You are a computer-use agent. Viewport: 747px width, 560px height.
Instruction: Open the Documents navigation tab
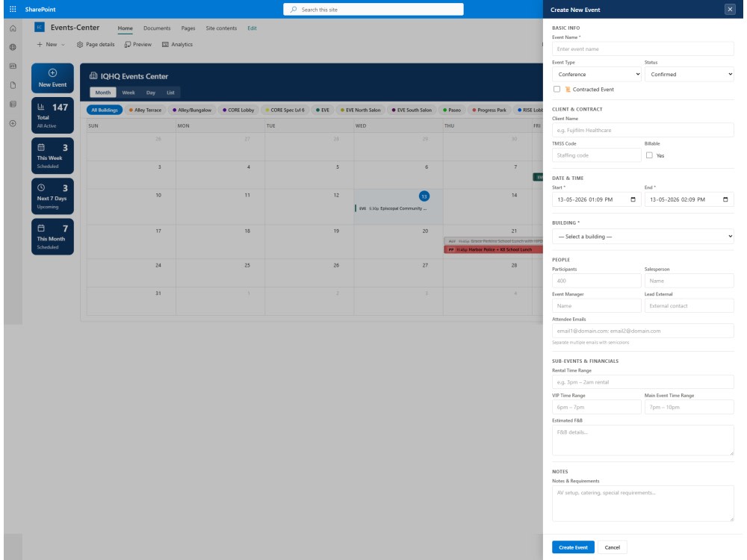pyautogui.click(x=157, y=28)
